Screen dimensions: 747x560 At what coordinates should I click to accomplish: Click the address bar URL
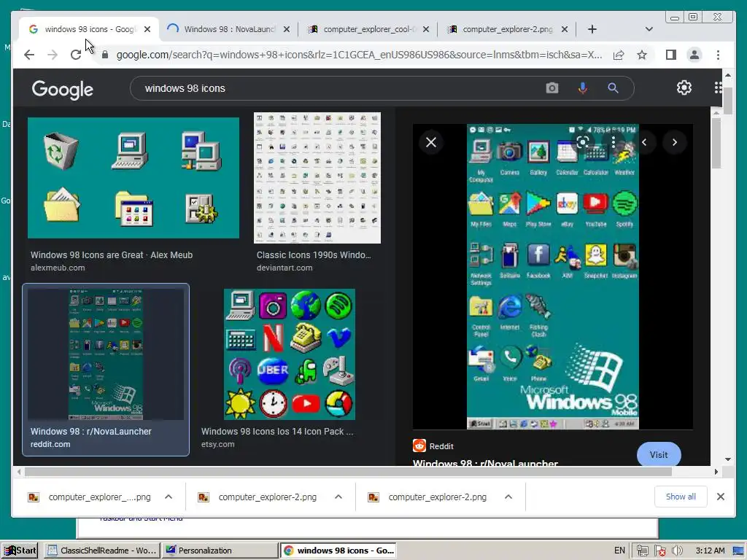click(359, 55)
